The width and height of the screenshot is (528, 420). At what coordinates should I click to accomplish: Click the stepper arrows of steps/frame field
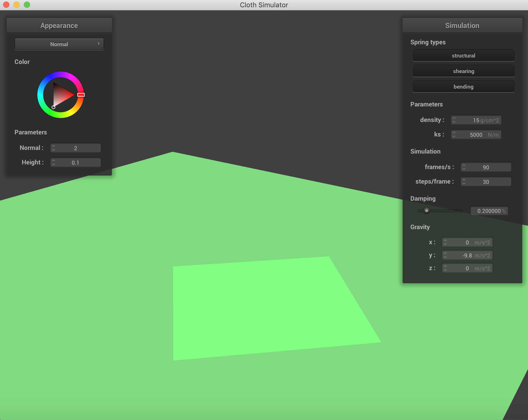tap(464, 182)
